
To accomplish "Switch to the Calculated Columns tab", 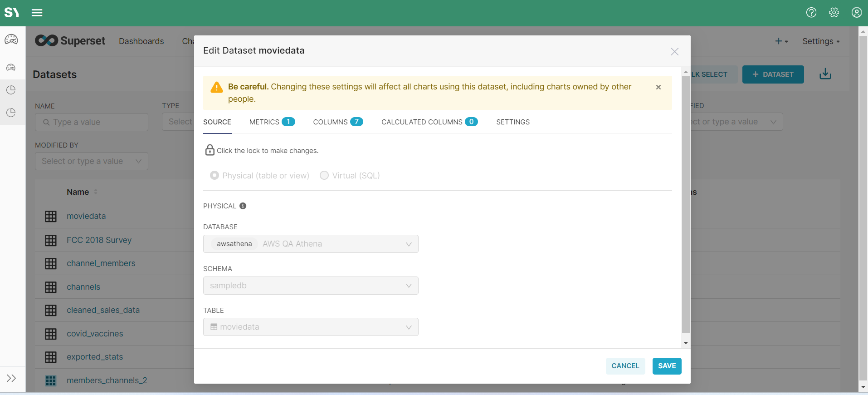I will pyautogui.click(x=429, y=122).
